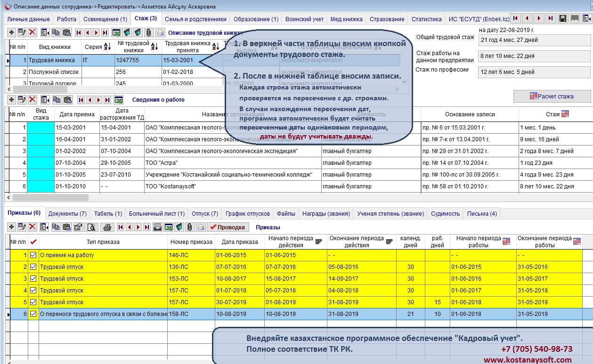Add a record in the labor book toolbar
The height and width of the screenshot is (364, 593).
click(x=11, y=32)
